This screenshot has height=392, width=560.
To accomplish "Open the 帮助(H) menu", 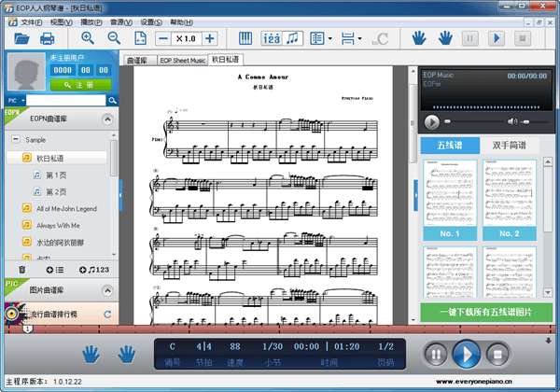I will tap(181, 22).
